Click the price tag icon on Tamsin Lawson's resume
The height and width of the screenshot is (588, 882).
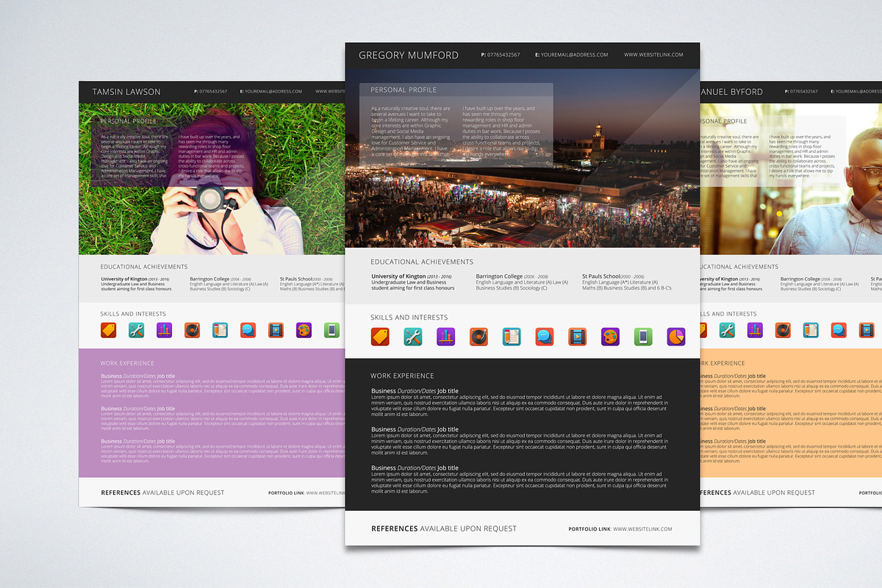coord(109,330)
